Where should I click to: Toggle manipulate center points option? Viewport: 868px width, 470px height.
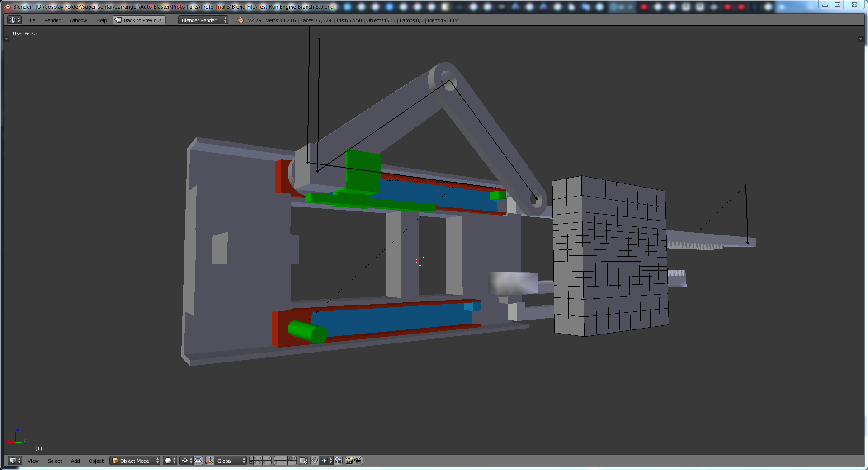pos(198,461)
